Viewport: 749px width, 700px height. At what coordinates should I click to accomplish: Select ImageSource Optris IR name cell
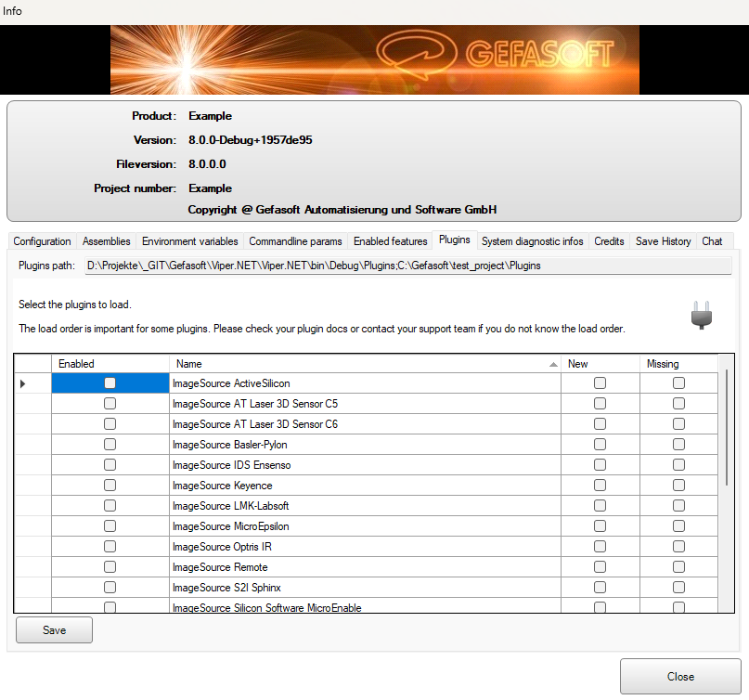[366, 547]
